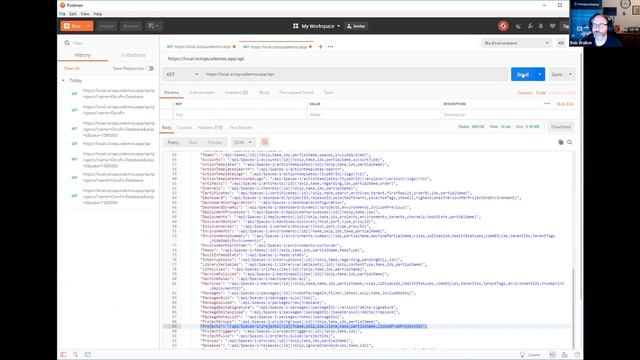Click the search magnifier icon in sidebar
This screenshot has height=360, width=640.
[67, 43]
